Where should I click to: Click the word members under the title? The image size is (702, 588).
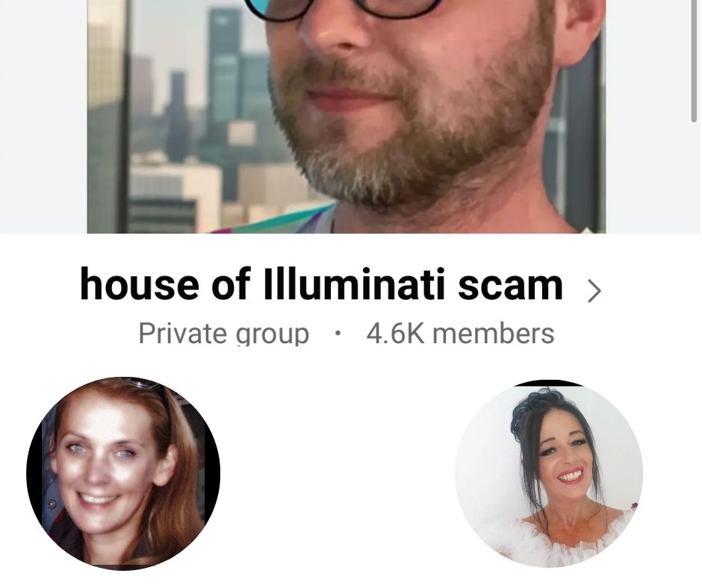tap(493, 334)
